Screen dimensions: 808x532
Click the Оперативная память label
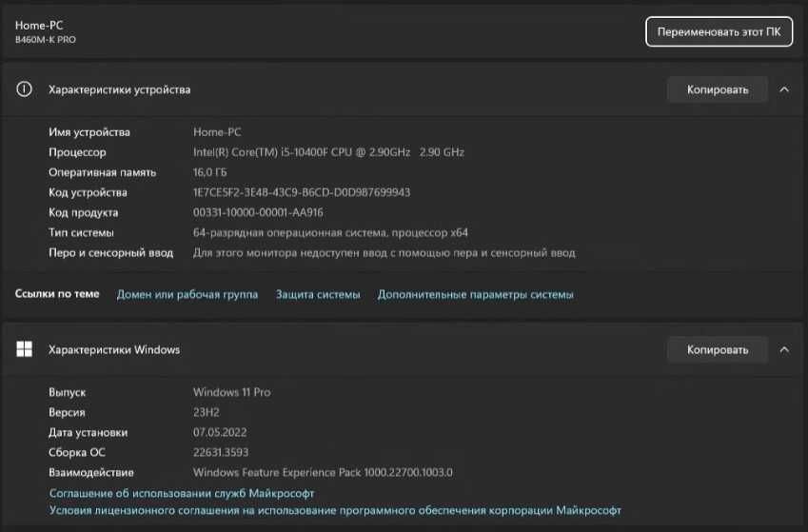[103, 172]
